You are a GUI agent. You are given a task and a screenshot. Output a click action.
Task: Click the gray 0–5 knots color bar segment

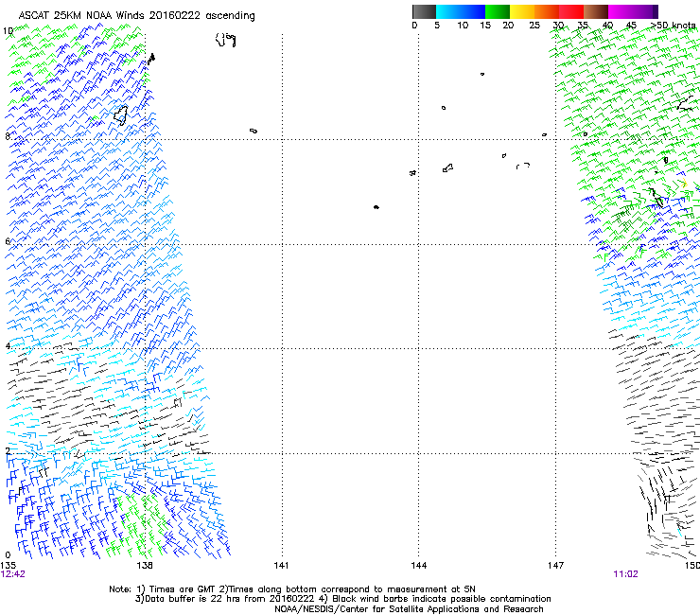425,11
